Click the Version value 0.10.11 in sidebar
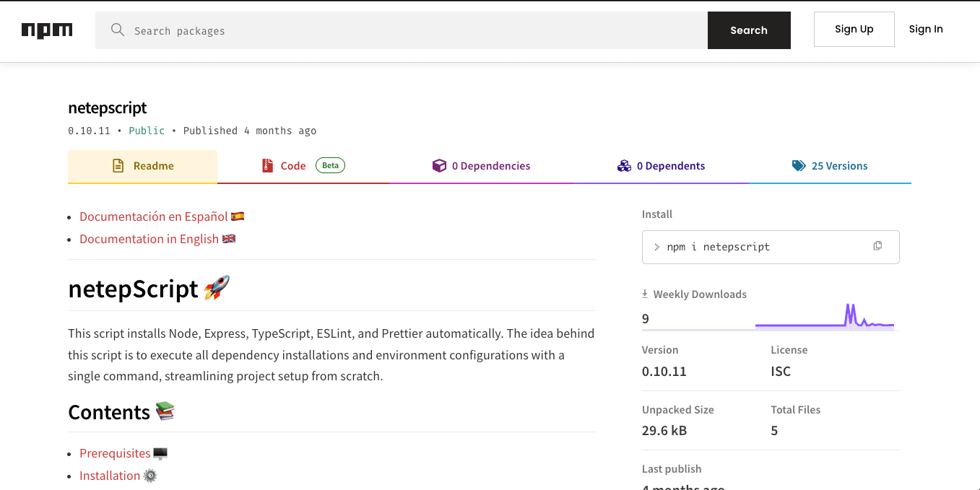Viewport: 980px width, 490px height. click(x=664, y=372)
